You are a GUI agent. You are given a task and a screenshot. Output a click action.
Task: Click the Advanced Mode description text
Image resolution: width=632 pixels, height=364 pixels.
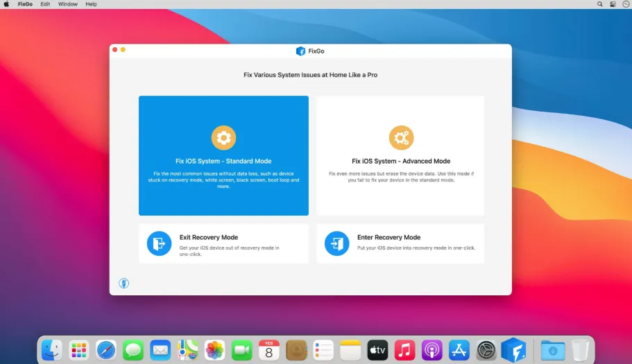[x=401, y=177]
